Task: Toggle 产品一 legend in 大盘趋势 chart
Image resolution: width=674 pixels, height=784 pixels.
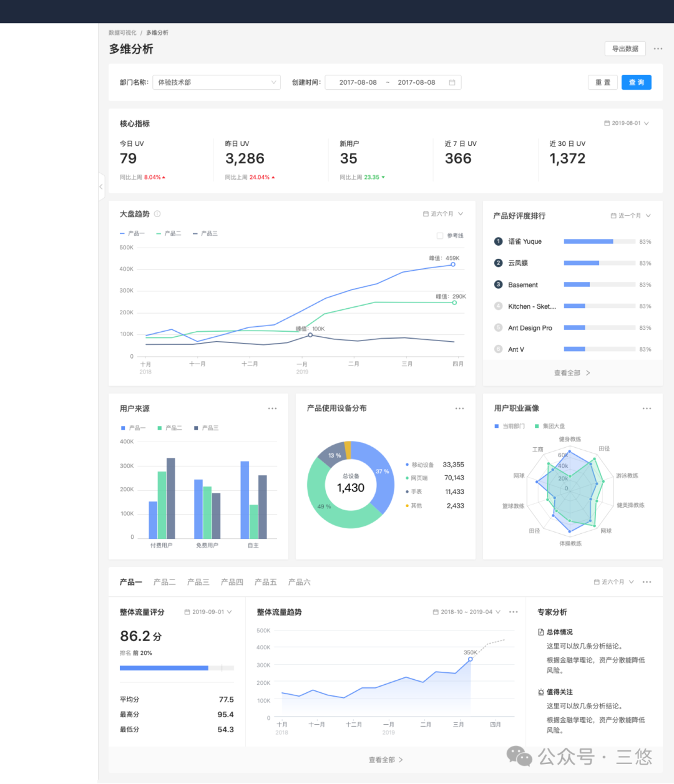Action: (132, 233)
